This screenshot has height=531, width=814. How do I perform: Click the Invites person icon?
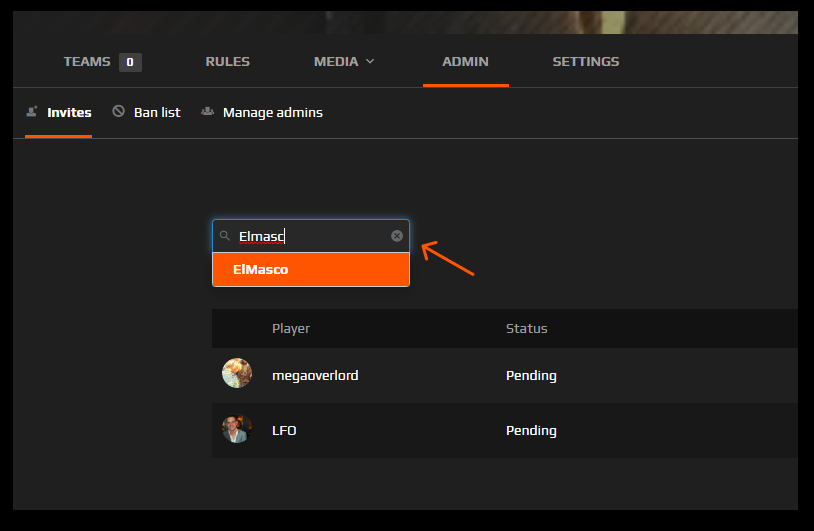click(x=32, y=112)
